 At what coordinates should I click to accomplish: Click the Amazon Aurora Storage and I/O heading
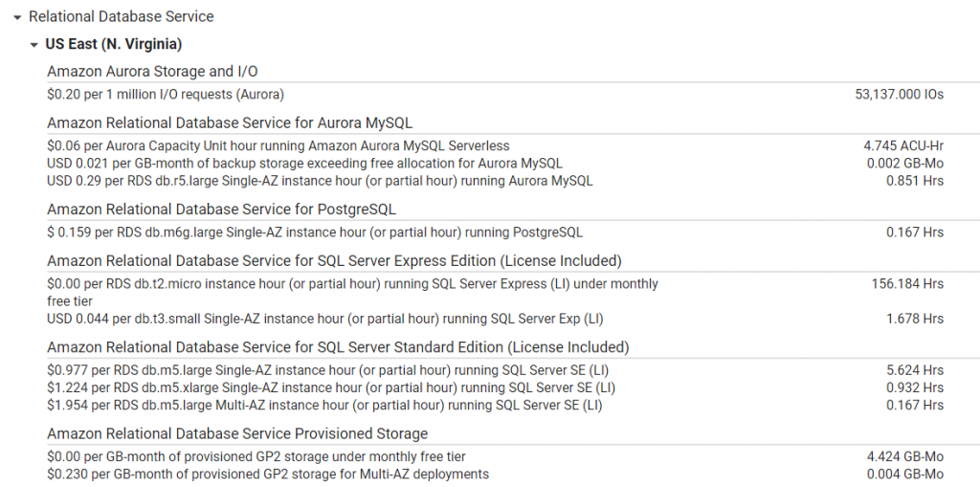152,71
